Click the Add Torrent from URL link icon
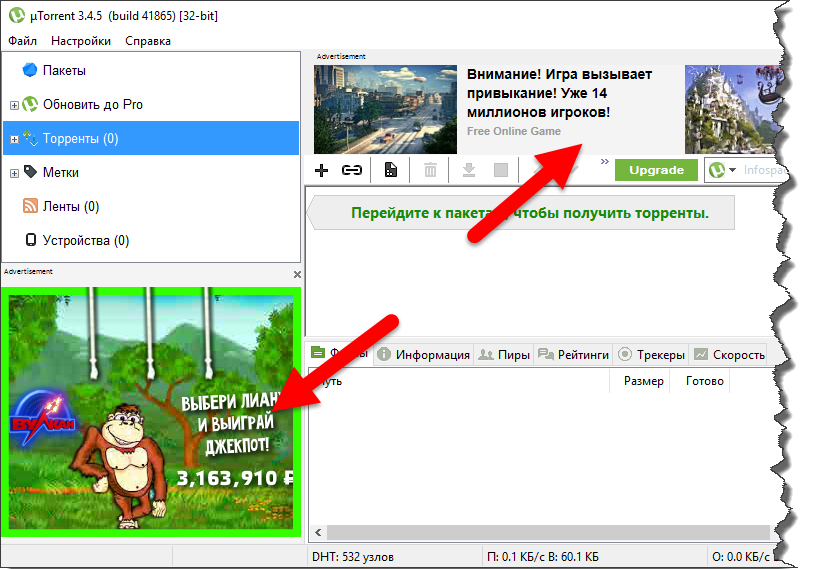 click(351, 170)
